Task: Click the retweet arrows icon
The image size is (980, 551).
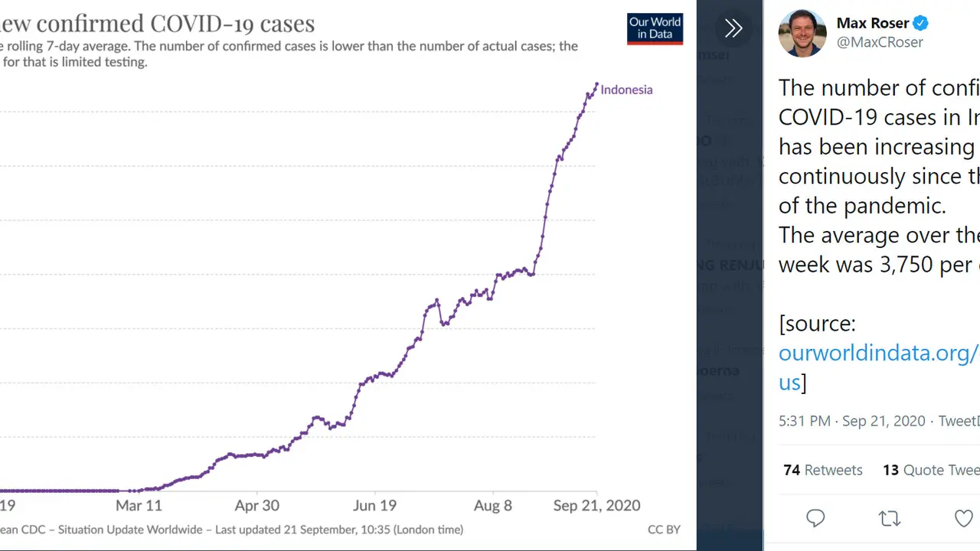Action: (890, 519)
